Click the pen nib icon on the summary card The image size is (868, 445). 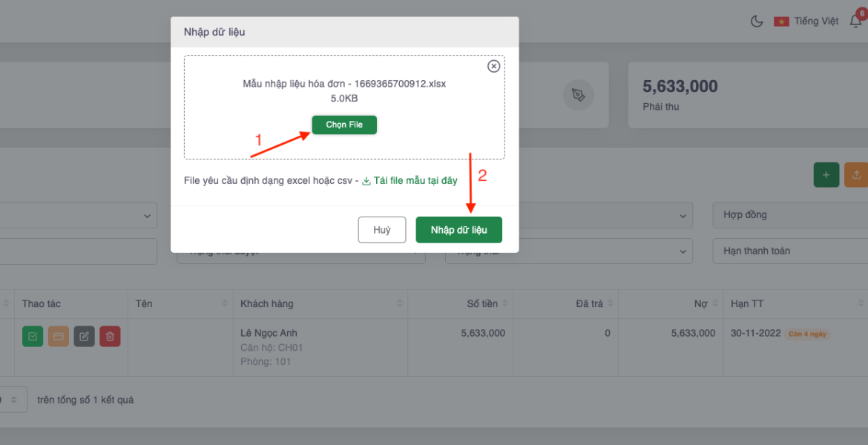pyautogui.click(x=578, y=95)
